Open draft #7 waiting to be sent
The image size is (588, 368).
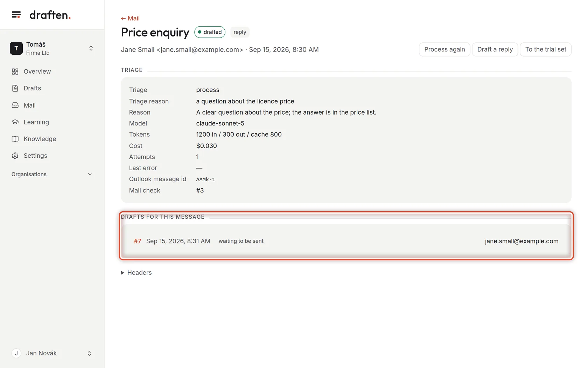346,241
